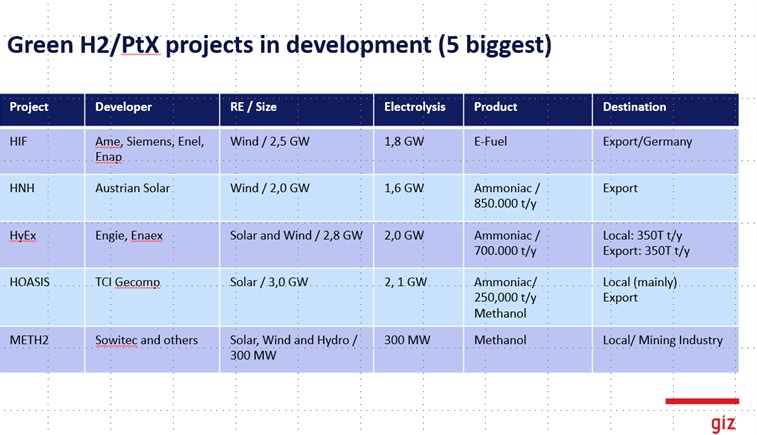This screenshot has width=757, height=435.
Task: Click the 'Sowitec and others' developer cell
Action: pos(152,350)
